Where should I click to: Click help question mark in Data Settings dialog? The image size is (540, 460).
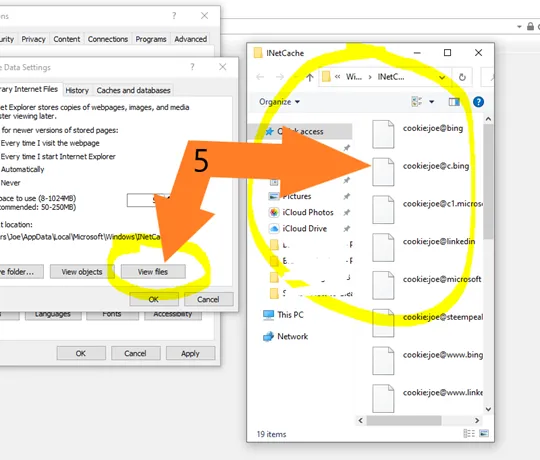[192, 66]
